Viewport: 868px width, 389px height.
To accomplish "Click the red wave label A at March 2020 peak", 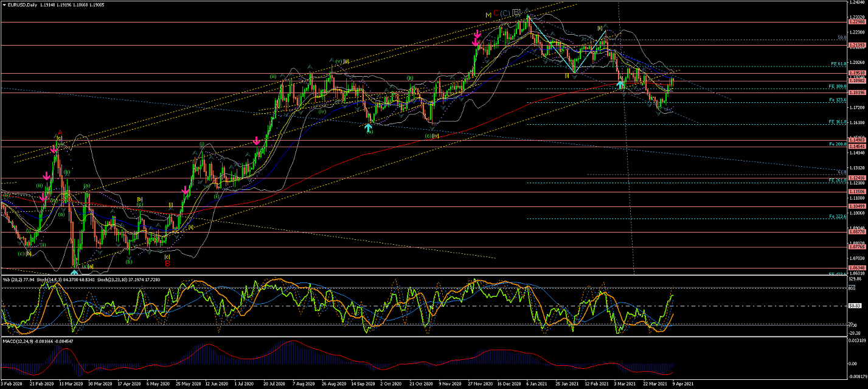I will click(x=60, y=133).
